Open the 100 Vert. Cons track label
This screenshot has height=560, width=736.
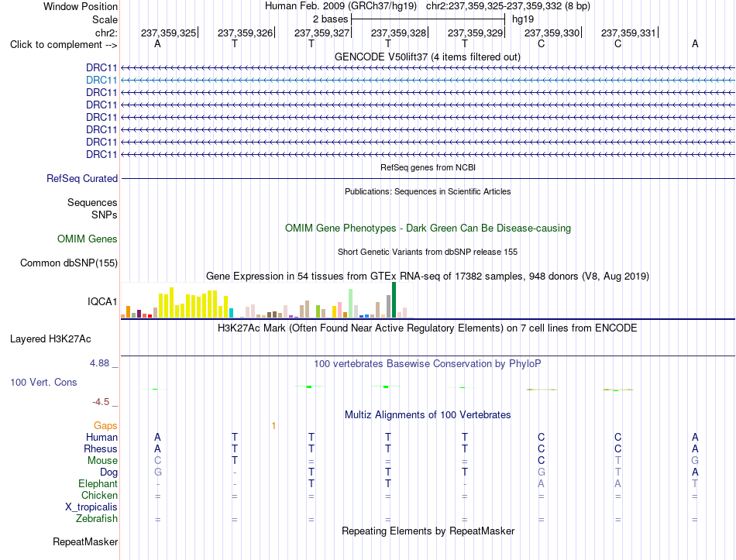(x=43, y=382)
